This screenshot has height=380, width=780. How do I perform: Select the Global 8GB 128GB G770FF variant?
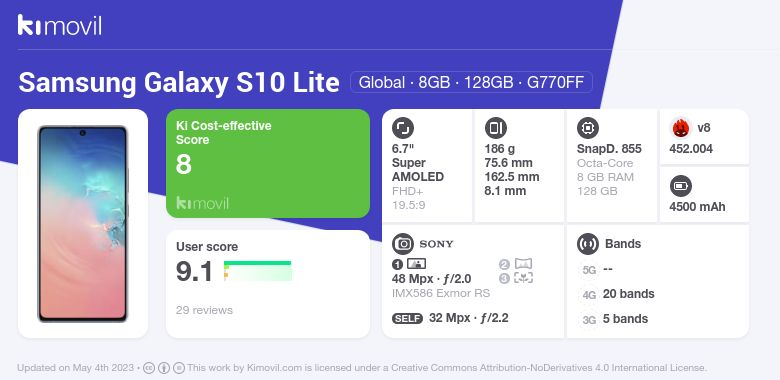pyautogui.click(x=471, y=82)
